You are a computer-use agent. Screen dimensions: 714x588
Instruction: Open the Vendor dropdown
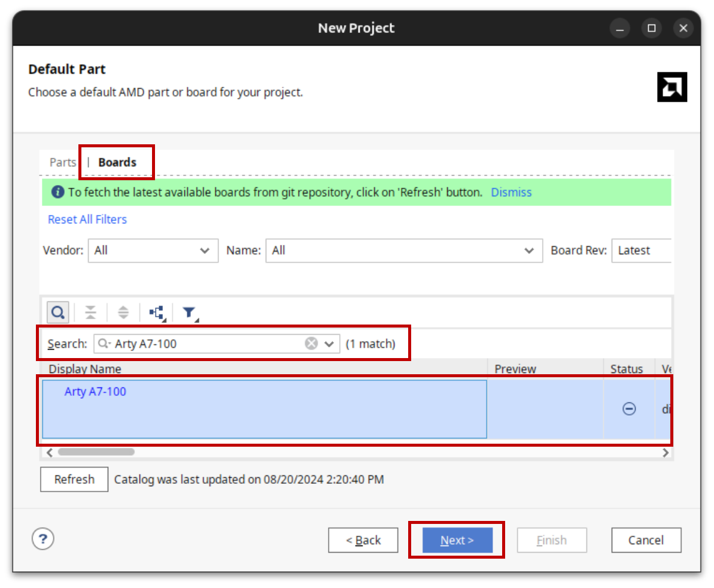(x=153, y=250)
